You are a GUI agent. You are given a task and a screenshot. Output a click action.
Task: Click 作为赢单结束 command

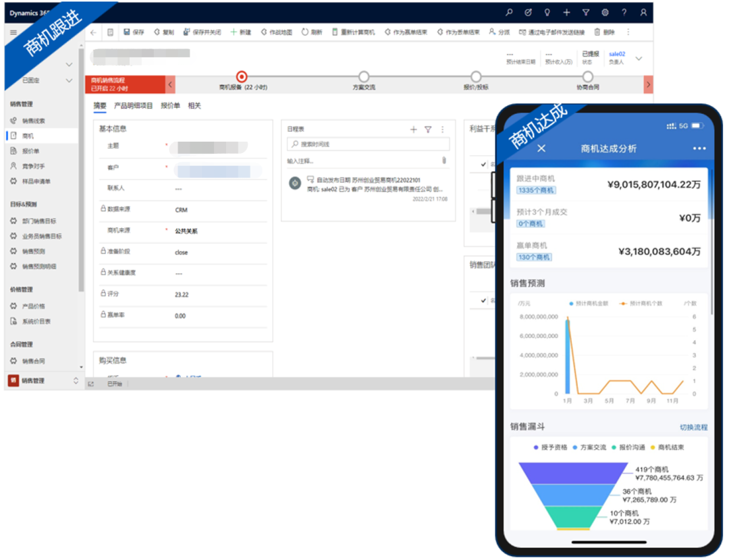coord(406,32)
